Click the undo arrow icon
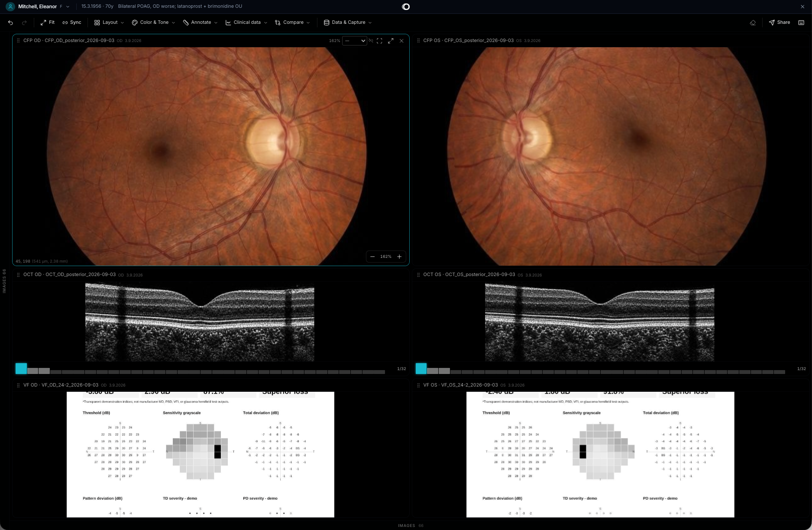Screen dimensions: 812x530 10,23
